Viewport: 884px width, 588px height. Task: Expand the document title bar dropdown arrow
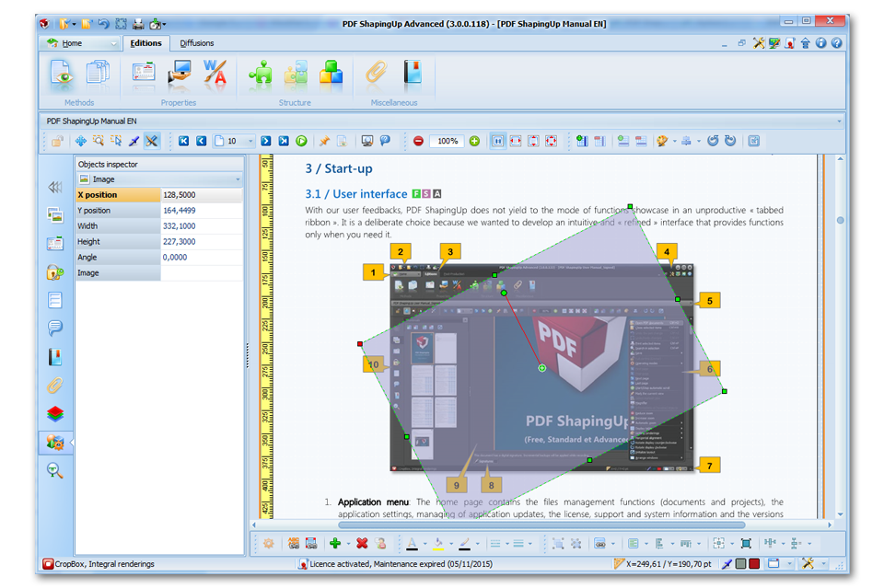(839, 121)
